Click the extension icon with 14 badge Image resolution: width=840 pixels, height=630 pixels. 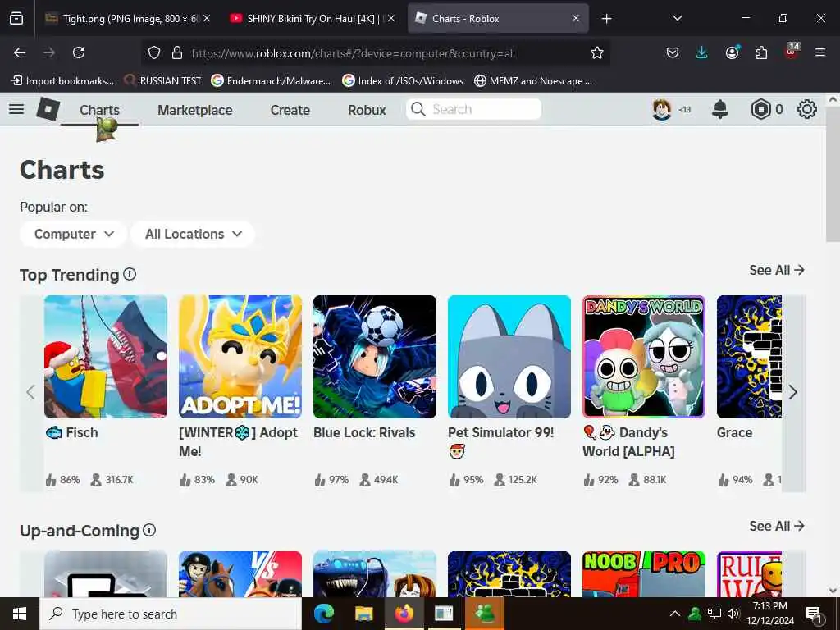coord(792,52)
